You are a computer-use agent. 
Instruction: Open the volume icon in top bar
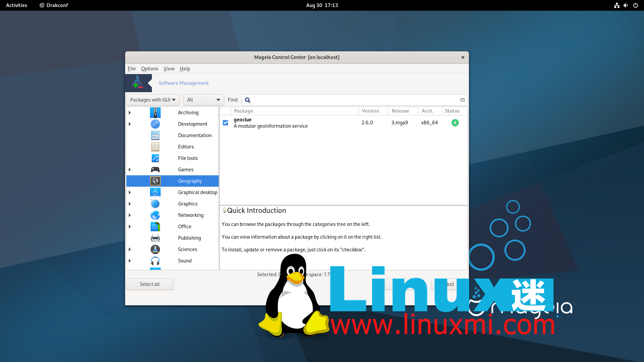click(626, 5)
